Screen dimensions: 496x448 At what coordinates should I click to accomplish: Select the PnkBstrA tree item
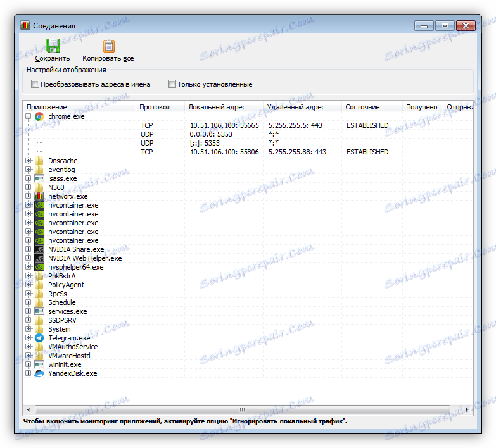coord(61,276)
